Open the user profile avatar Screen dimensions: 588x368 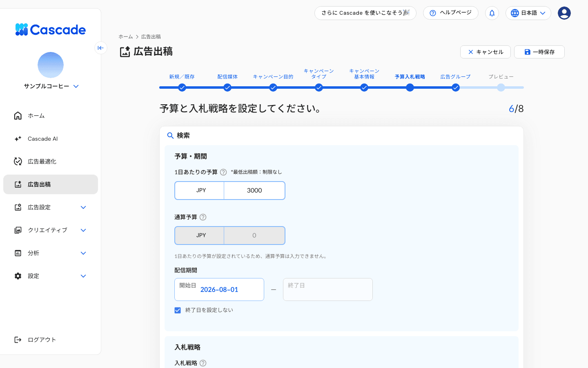coord(564,13)
